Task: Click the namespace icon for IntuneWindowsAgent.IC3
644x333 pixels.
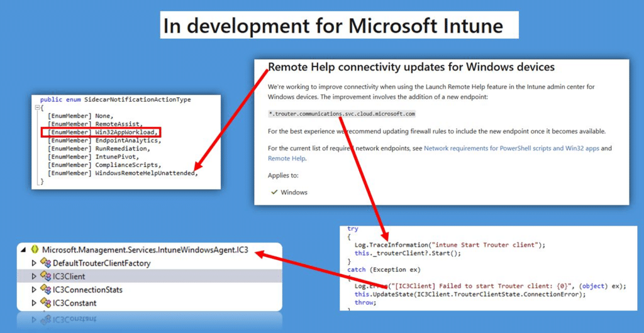Action: tap(35, 250)
